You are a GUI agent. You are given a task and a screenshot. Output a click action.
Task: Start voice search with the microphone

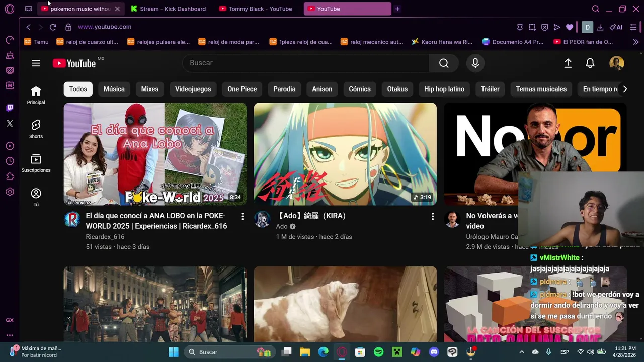click(x=475, y=63)
